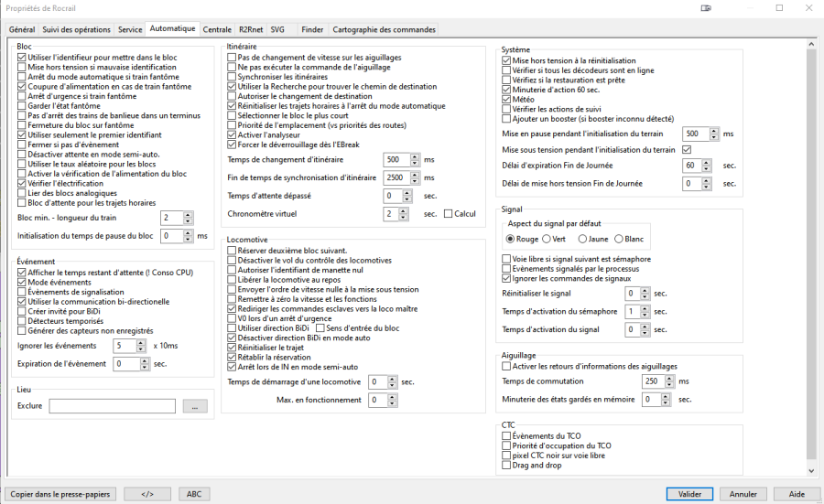Open the Exclure browse (...) button
Image resolution: width=824 pixels, height=504 pixels.
click(195, 406)
